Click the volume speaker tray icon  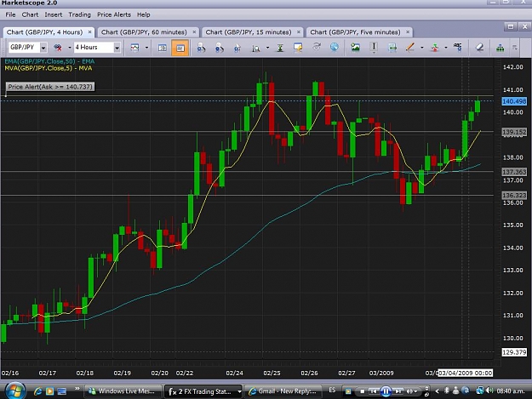click(x=489, y=390)
